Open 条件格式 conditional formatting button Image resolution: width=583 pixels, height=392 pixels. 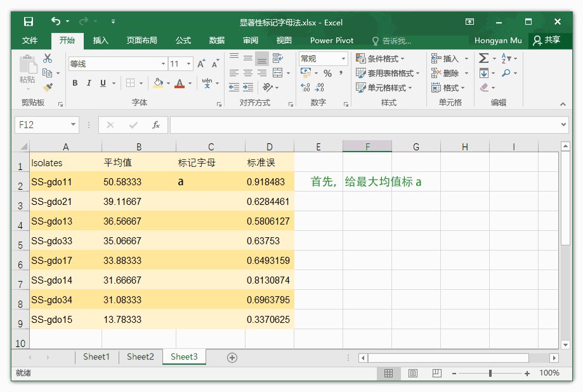(x=385, y=58)
